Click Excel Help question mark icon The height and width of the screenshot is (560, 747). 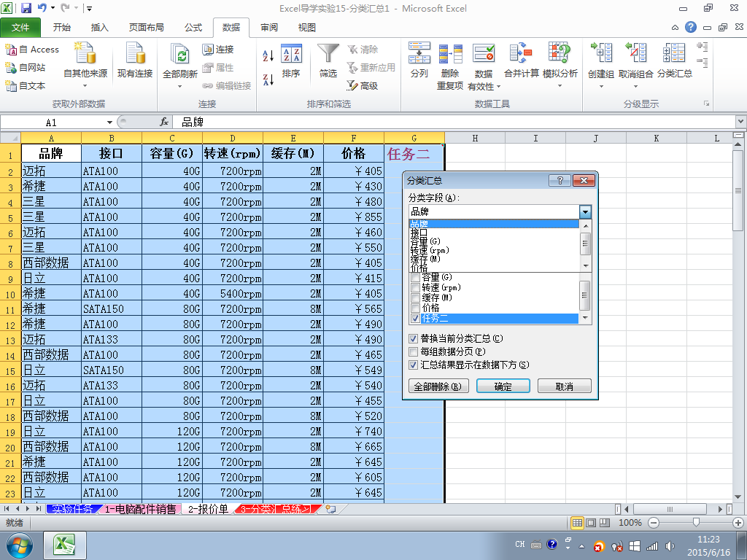(691, 27)
